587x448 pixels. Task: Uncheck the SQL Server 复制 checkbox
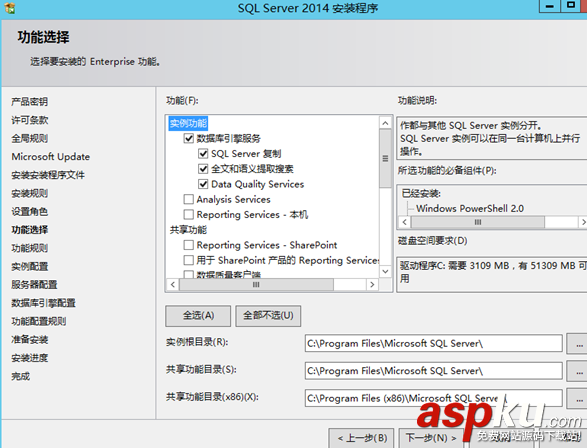(203, 153)
